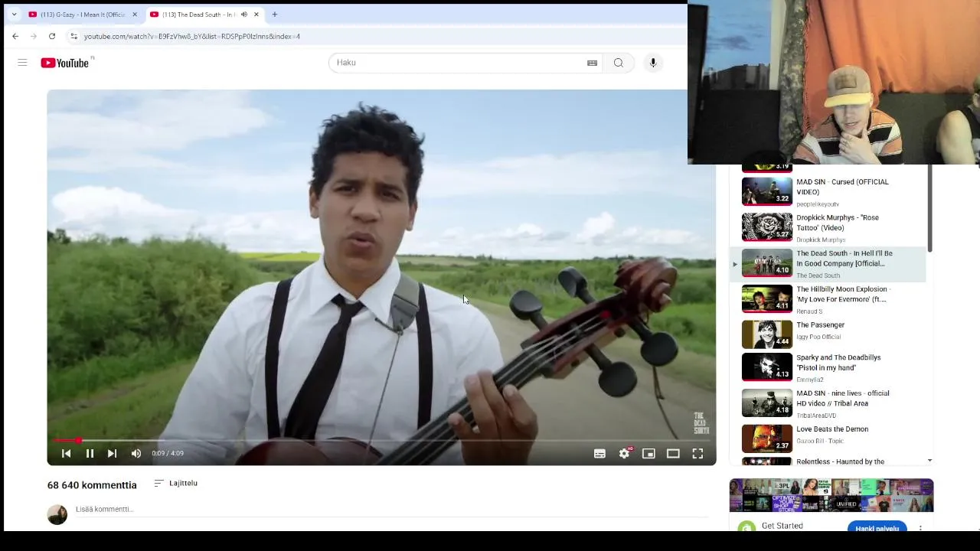The height and width of the screenshot is (551, 980).
Task: Close the G-Eazy tab
Action: [135, 15]
